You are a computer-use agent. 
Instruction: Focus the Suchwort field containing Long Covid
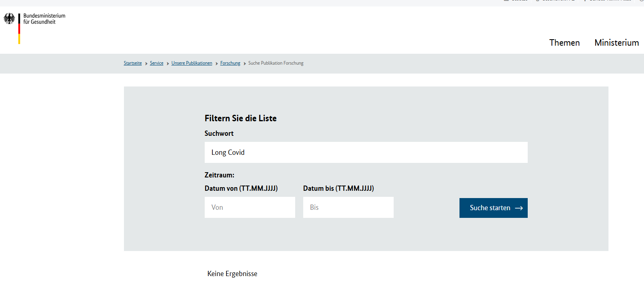click(x=366, y=152)
